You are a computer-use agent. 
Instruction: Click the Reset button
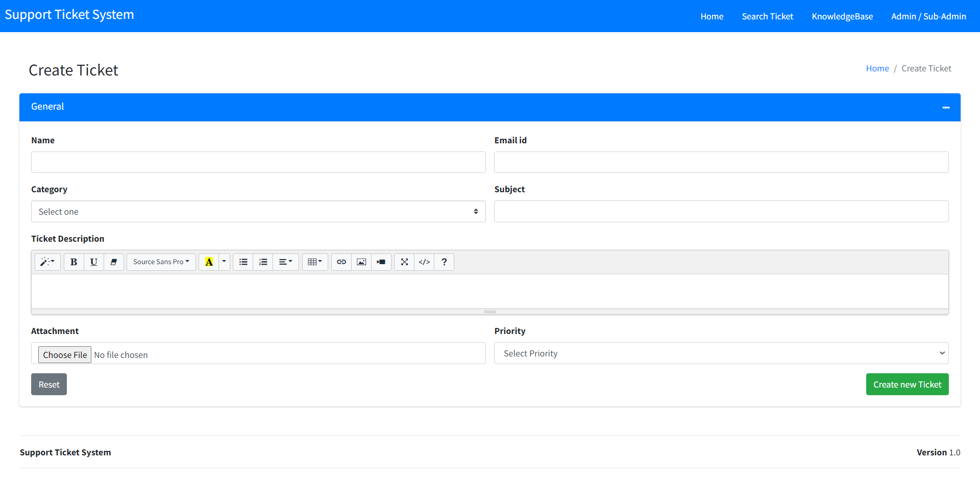click(x=48, y=384)
